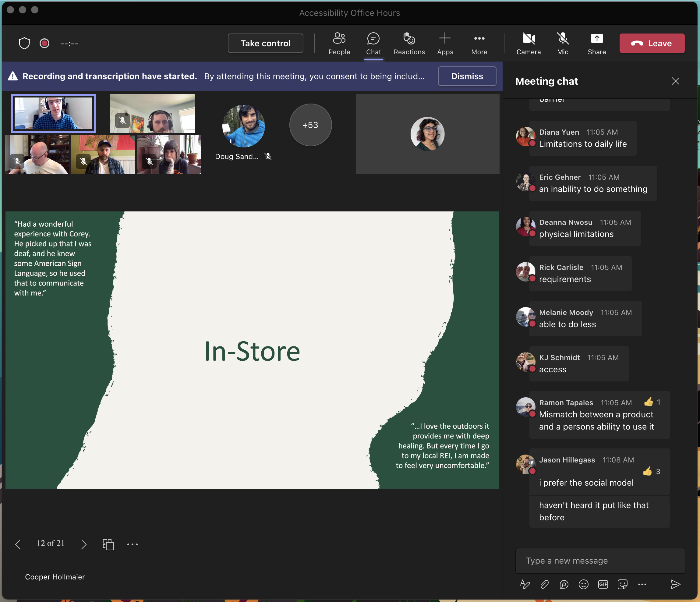This screenshot has height=602, width=700.
Task: Go to the next slide
Action: 84,544
